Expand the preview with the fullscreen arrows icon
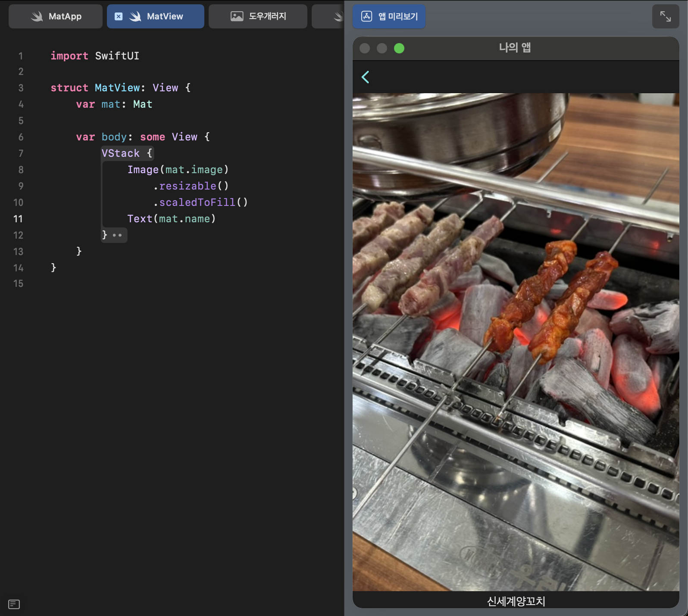The width and height of the screenshot is (688, 616). (x=666, y=16)
